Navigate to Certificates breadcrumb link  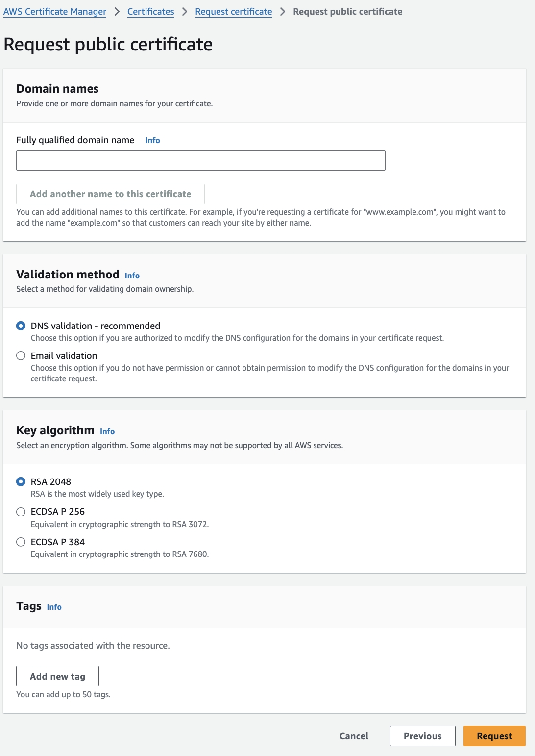click(x=150, y=12)
